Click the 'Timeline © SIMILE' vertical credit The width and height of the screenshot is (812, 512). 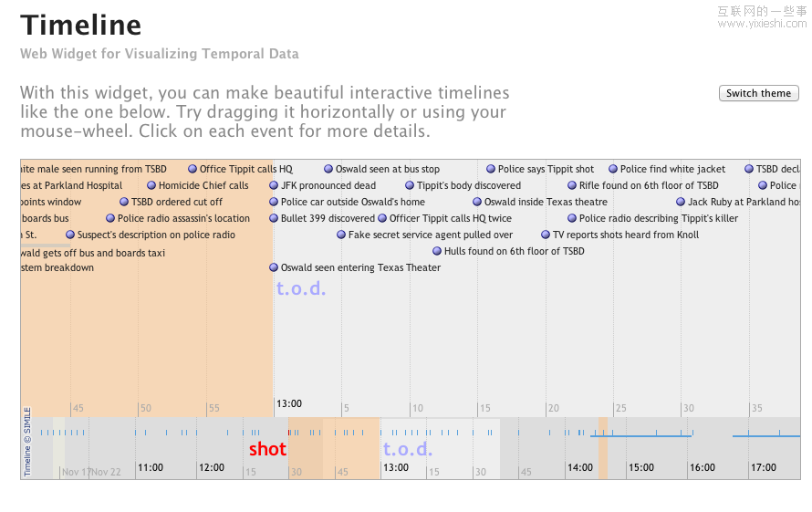coord(27,442)
